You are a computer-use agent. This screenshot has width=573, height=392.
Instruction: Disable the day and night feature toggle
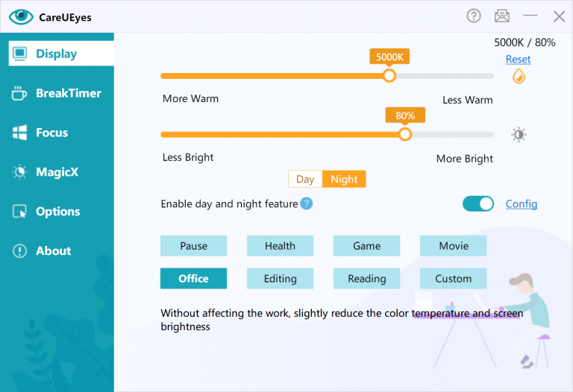tap(478, 203)
